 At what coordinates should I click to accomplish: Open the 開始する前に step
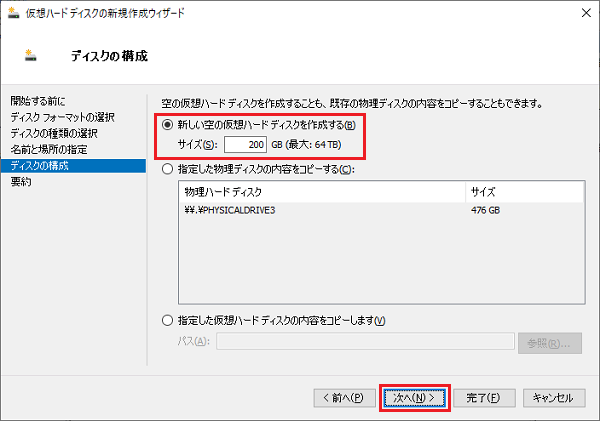[39, 102]
